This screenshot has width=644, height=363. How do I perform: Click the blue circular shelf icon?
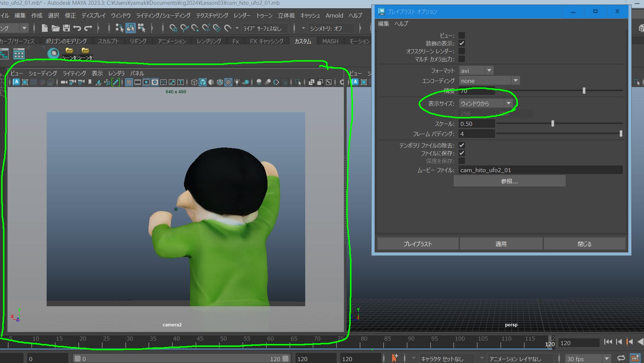click(54, 53)
